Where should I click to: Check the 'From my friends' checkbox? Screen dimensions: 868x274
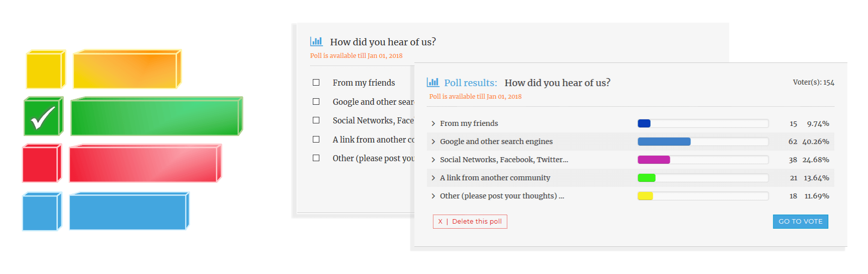tap(316, 83)
